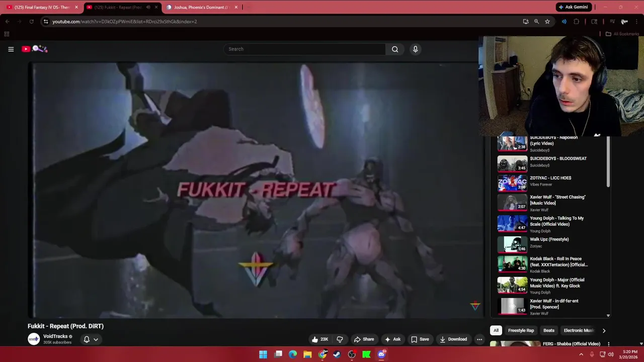Dislike the Fukkit - Repeat video
The image size is (644, 362).
pos(340,339)
